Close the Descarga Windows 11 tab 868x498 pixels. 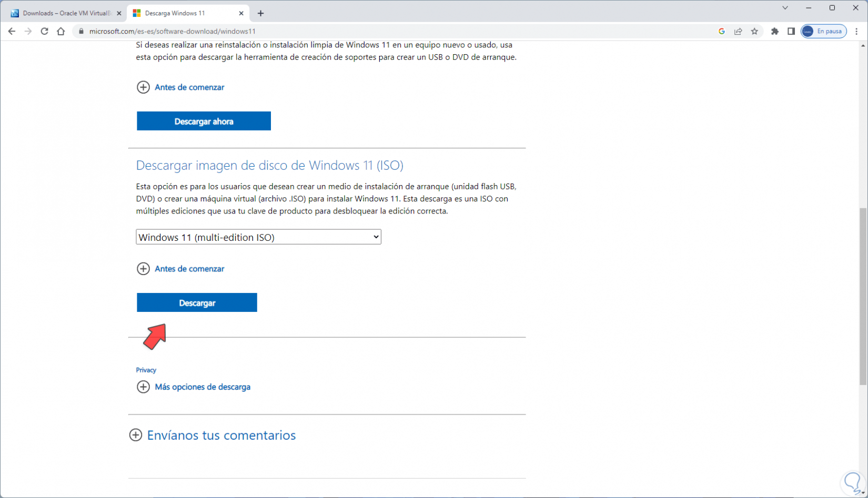pyautogui.click(x=241, y=13)
